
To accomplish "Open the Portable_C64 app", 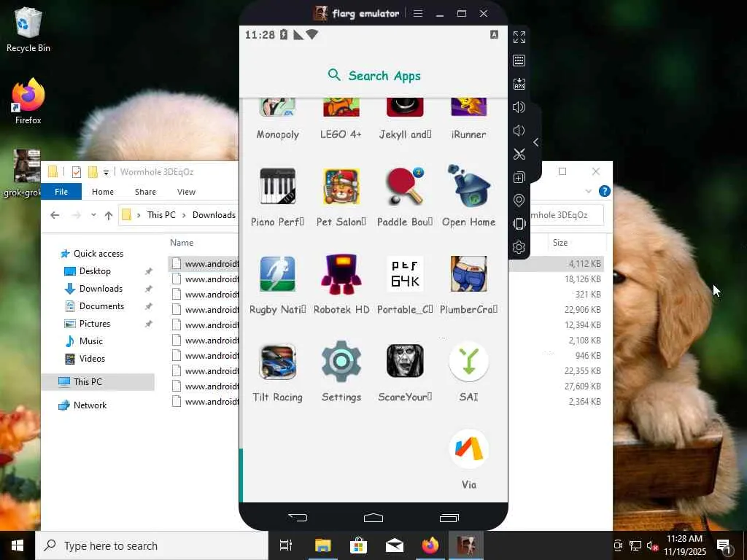I will tap(405, 284).
